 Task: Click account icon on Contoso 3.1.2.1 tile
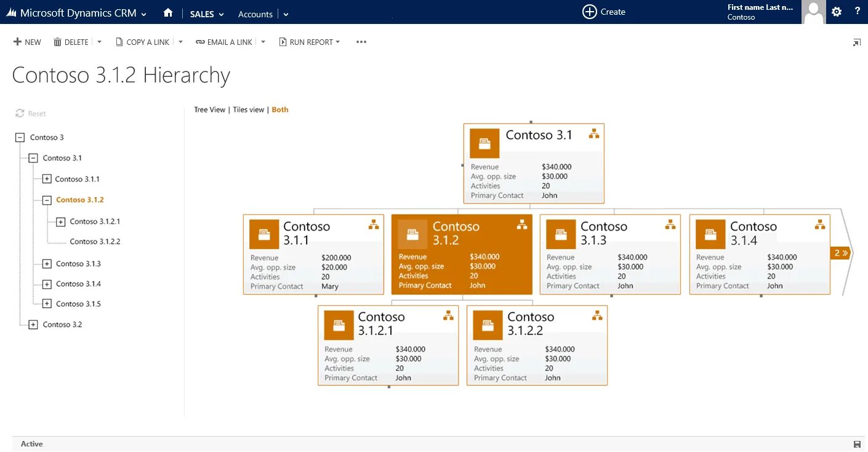tap(339, 325)
